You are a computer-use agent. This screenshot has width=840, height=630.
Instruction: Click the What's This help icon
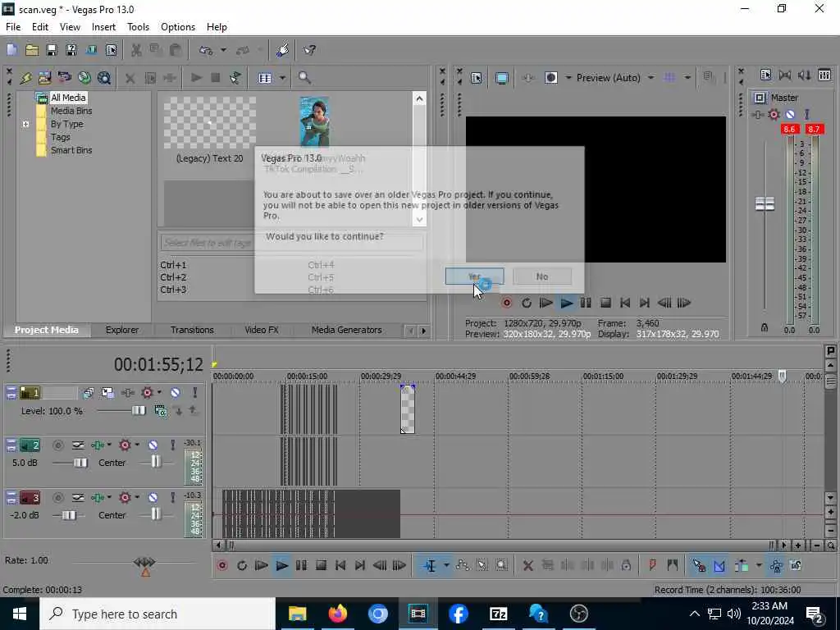(309, 50)
